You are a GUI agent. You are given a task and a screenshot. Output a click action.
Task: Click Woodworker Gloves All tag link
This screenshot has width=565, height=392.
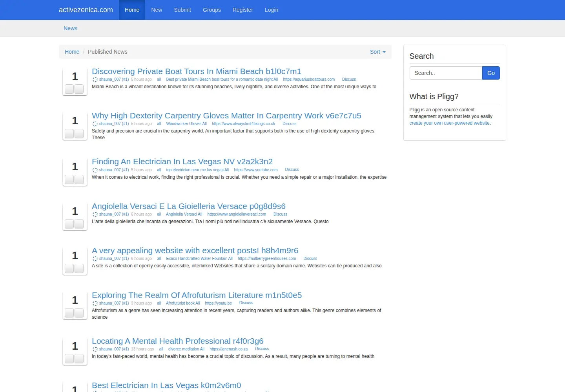[186, 123]
